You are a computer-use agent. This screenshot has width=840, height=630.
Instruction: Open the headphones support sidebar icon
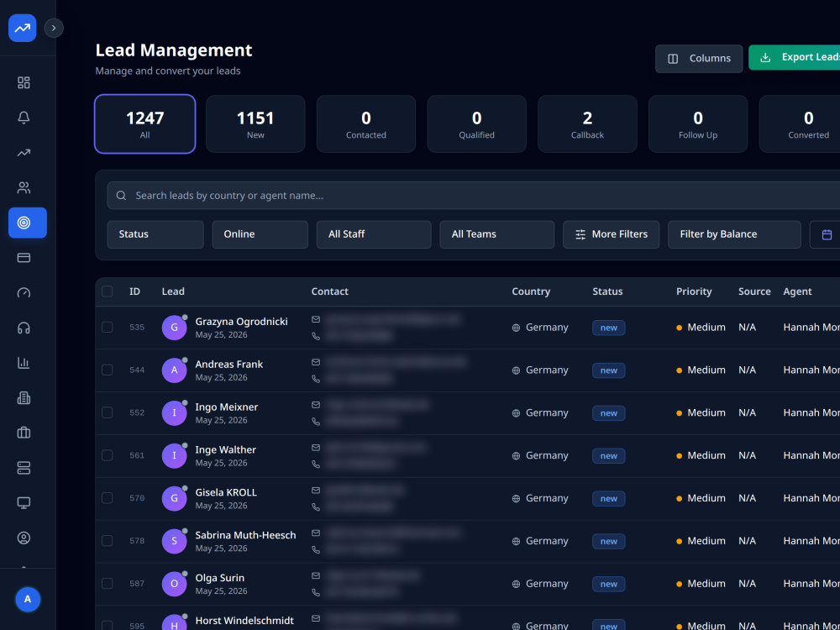pos(24,328)
